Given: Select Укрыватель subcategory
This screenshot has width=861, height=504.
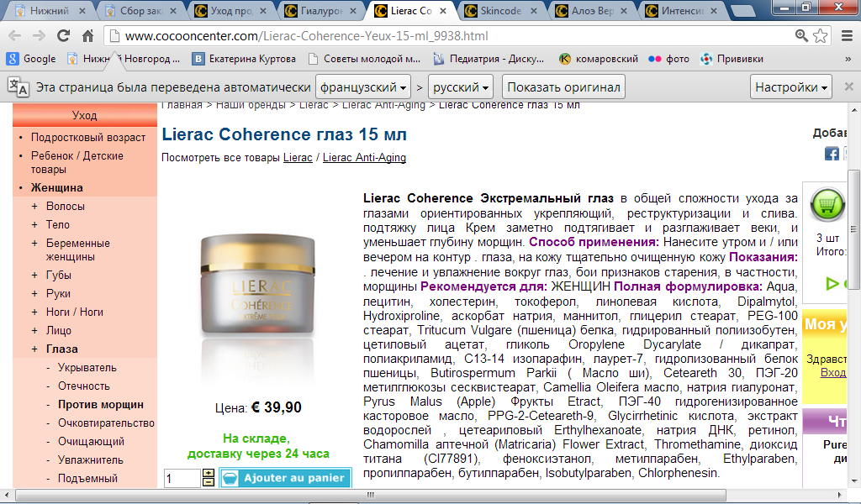Looking at the screenshot, I should click(x=87, y=367).
